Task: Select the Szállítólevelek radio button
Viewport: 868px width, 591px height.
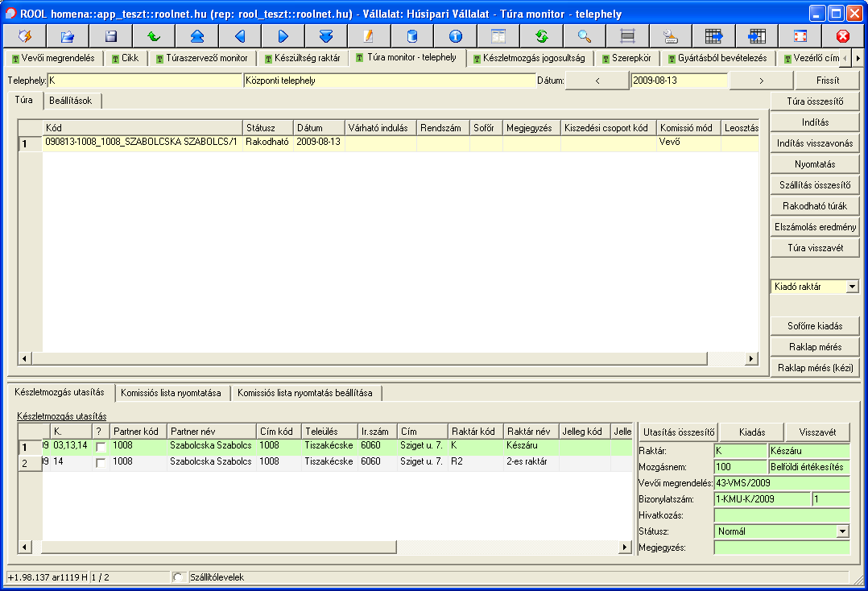Action: [x=179, y=577]
